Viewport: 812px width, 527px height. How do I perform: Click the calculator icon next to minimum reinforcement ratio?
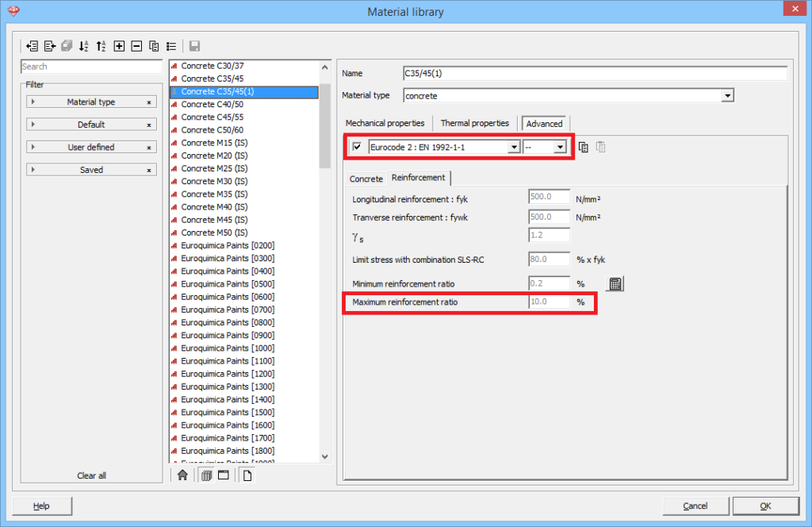615,283
